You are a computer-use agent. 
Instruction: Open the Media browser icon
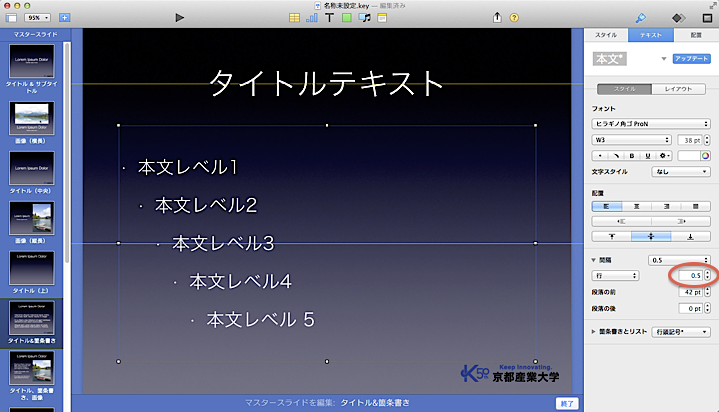coord(365,18)
